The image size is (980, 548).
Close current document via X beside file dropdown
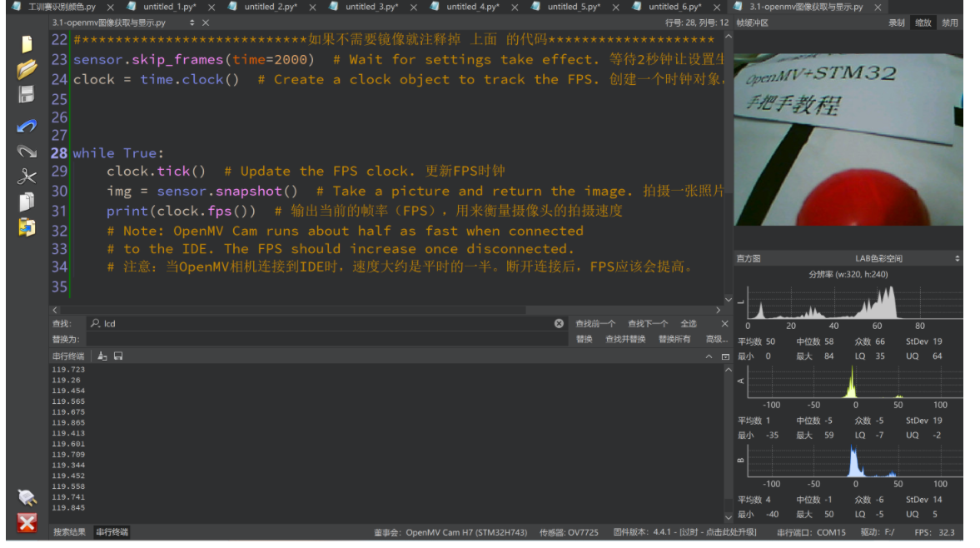[206, 22]
